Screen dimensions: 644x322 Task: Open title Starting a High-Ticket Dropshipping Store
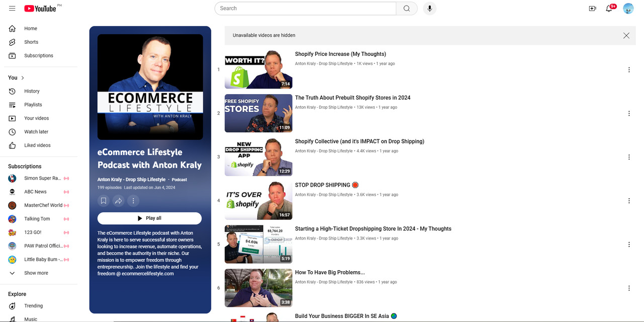373,229
